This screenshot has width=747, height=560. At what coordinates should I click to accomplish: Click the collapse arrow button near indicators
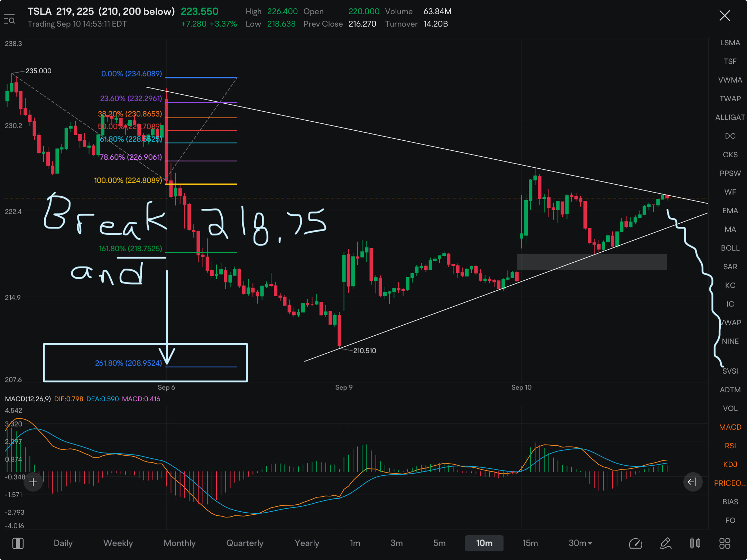pyautogui.click(x=693, y=482)
